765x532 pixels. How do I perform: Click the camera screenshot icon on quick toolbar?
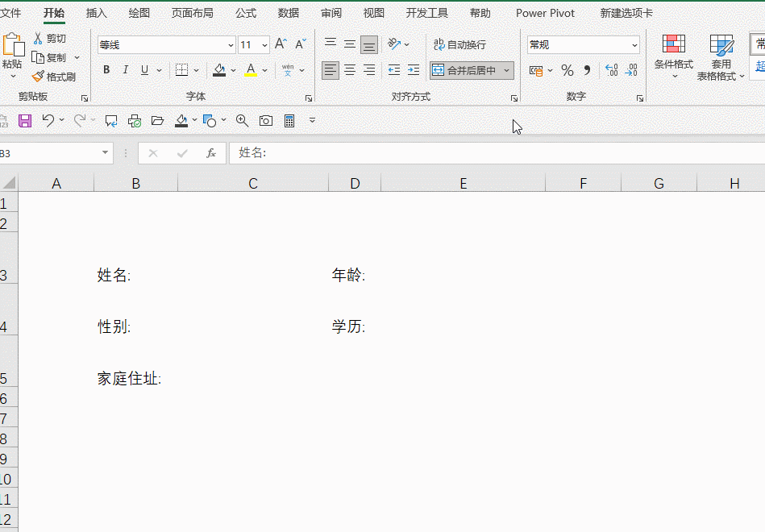pyautogui.click(x=266, y=120)
